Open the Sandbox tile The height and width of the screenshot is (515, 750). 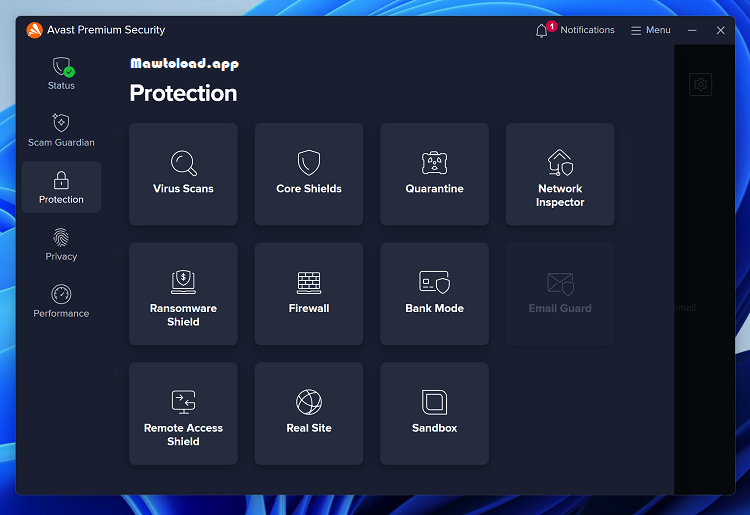434,413
